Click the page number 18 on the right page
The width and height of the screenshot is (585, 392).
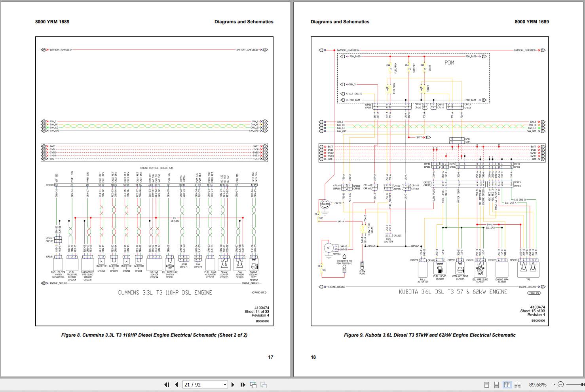pos(313,357)
